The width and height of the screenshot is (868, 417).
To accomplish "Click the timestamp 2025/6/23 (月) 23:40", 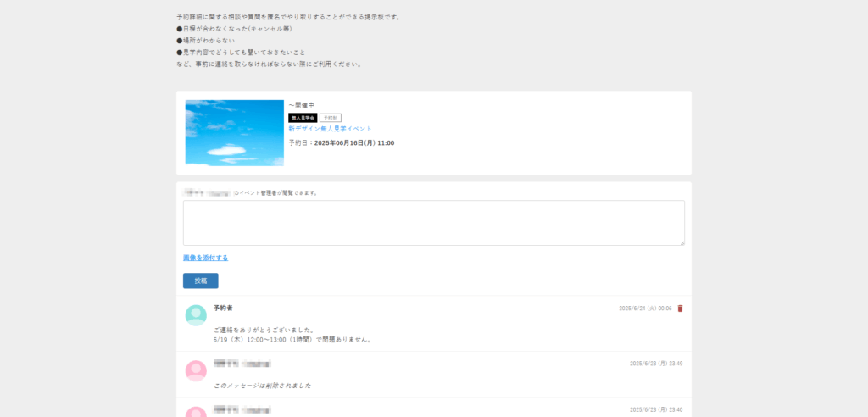I will pos(656,410).
